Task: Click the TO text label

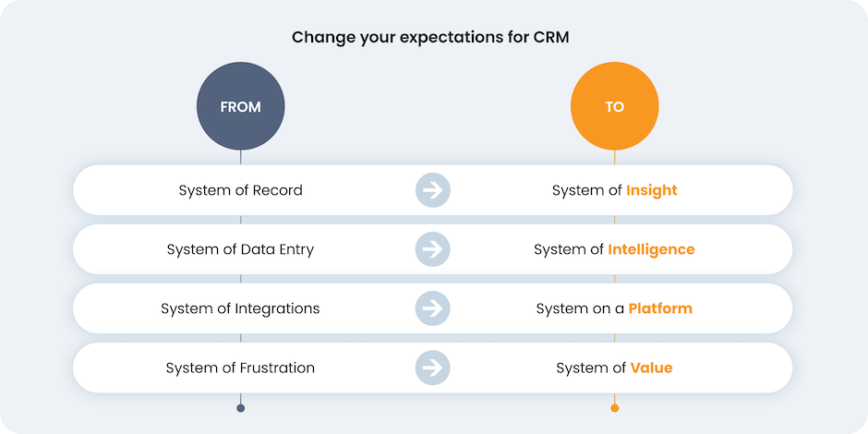Action: click(614, 107)
